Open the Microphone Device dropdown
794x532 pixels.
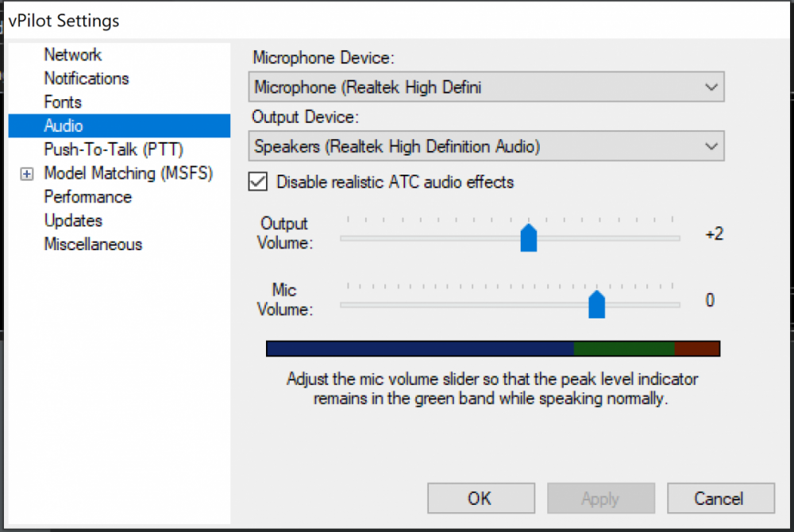click(486, 87)
